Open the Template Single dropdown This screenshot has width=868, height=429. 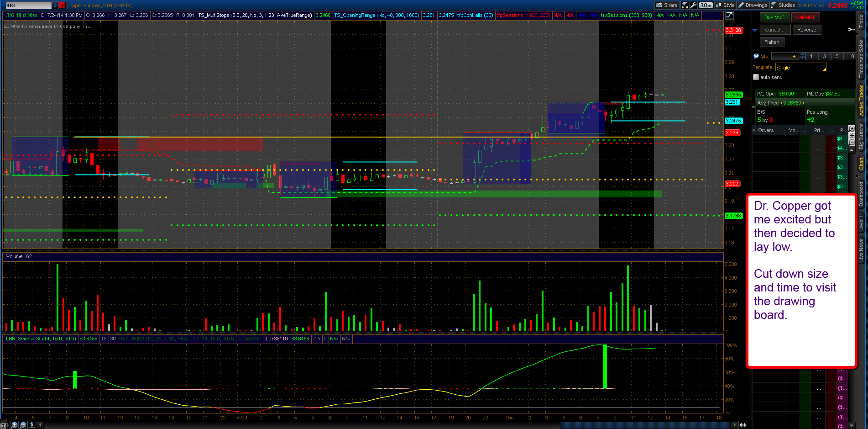pyautogui.click(x=801, y=68)
